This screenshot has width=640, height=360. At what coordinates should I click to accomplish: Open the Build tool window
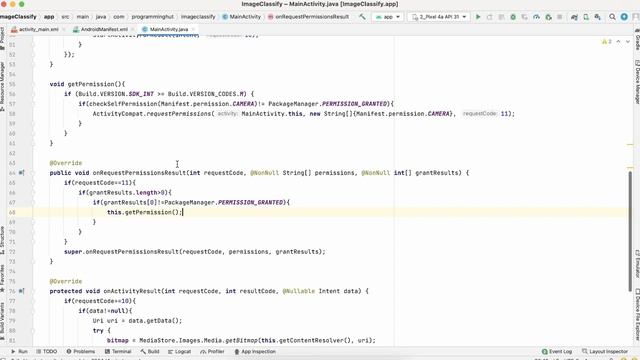click(150, 351)
